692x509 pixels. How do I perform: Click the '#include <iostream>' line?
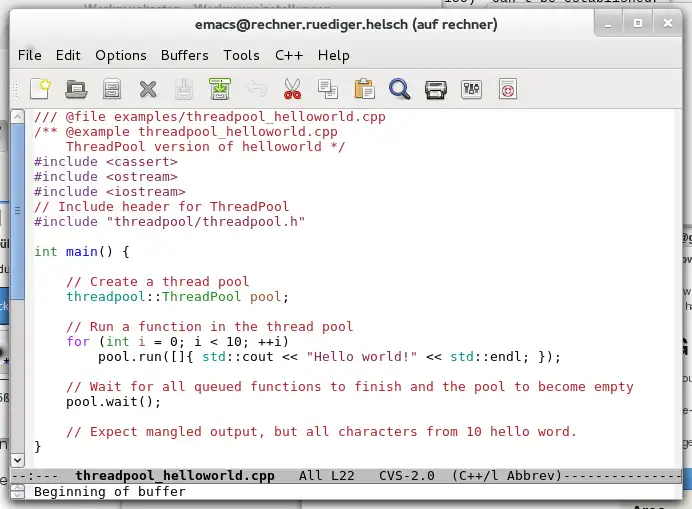110,192
